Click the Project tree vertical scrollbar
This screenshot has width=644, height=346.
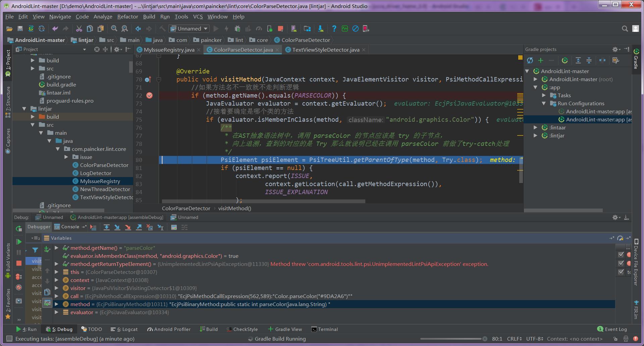click(x=131, y=67)
